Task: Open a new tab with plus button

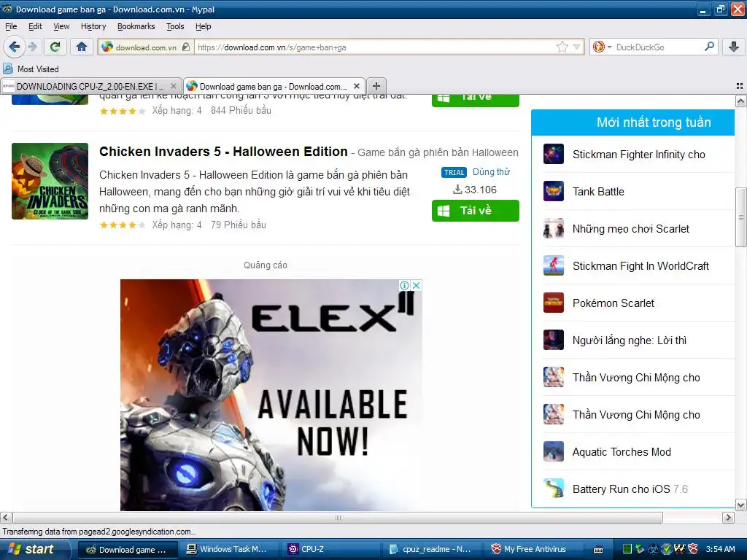Action: point(376,86)
